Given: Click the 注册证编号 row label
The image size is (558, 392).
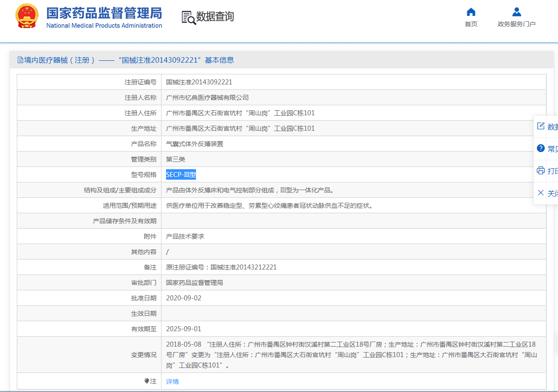Looking at the screenshot, I should (x=141, y=82).
